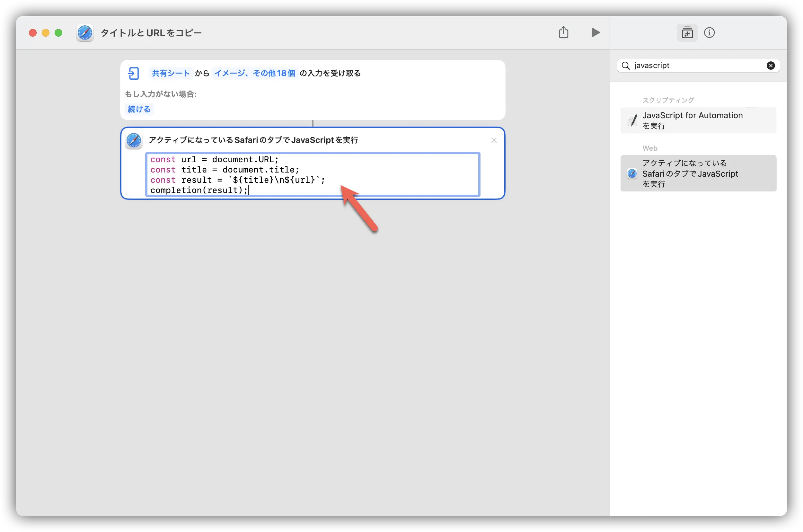
Task: Remove the Safari JavaScript action with X
Action: 494,140
